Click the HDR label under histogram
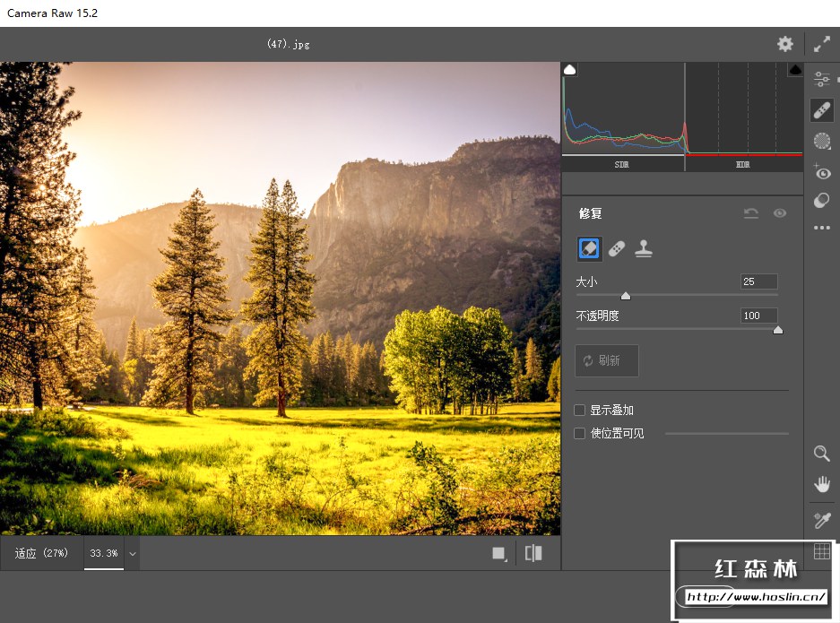This screenshot has width=840, height=623. click(742, 164)
